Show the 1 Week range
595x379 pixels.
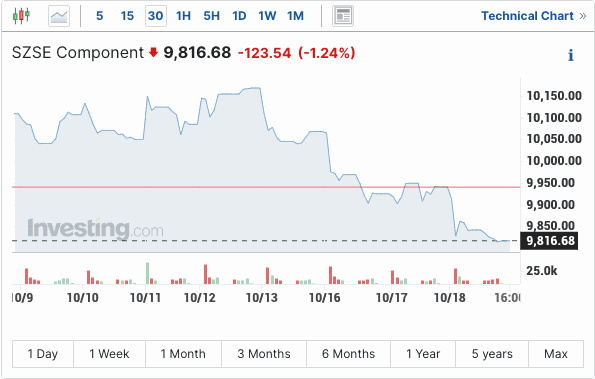pos(109,354)
